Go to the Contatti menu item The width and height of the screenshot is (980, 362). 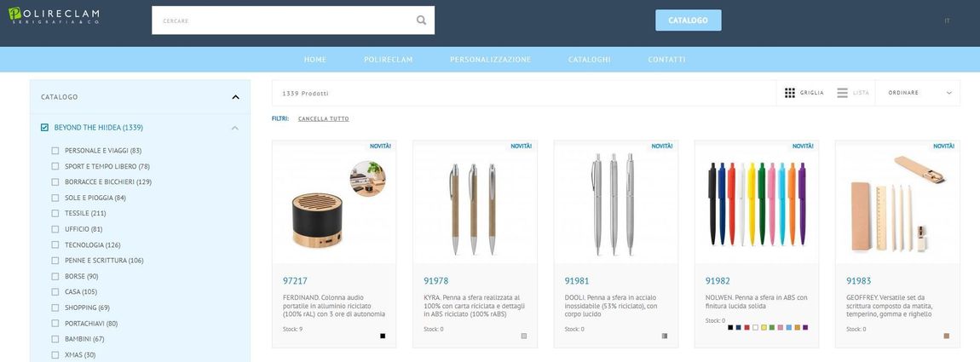[x=666, y=60]
